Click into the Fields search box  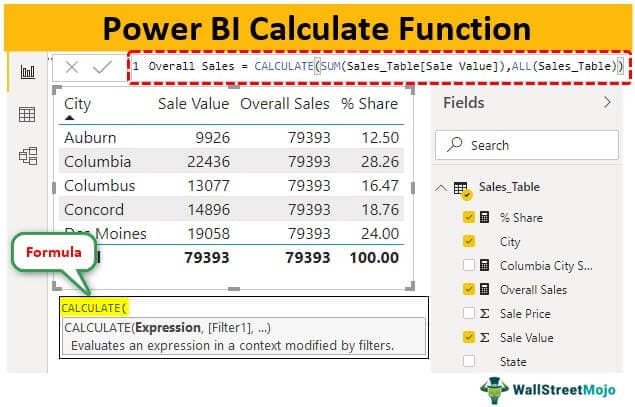point(530,145)
